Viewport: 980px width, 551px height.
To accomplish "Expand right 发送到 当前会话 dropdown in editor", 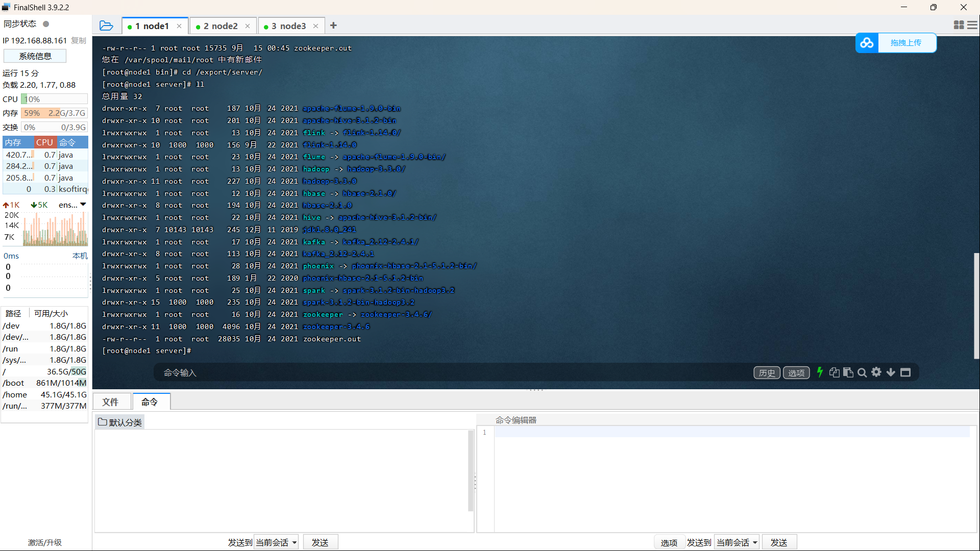I will click(x=737, y=542).
